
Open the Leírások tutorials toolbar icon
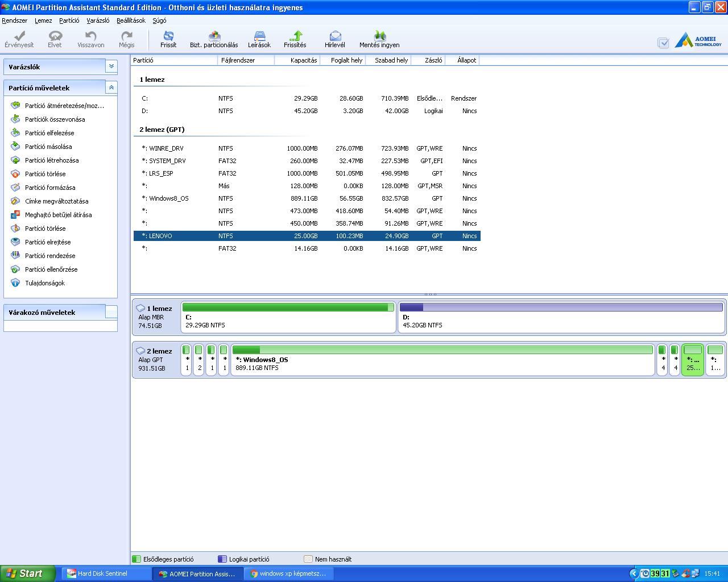[x=259, y=39]
